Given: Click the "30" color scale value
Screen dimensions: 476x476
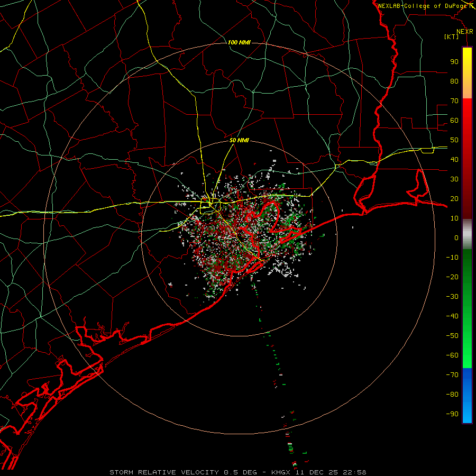Looking at the screenshot, I should (x=454, y=179).
